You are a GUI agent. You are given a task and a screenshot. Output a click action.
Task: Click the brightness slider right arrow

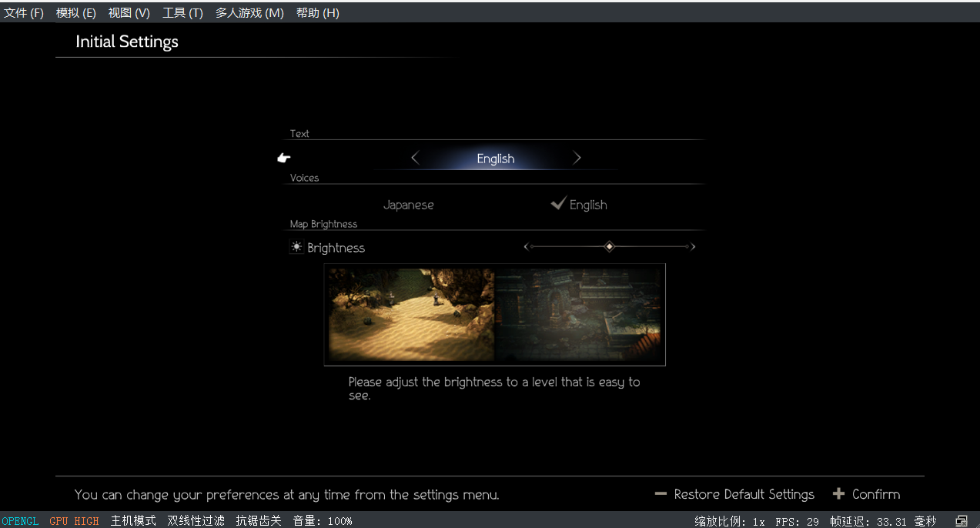click(693, 247)
